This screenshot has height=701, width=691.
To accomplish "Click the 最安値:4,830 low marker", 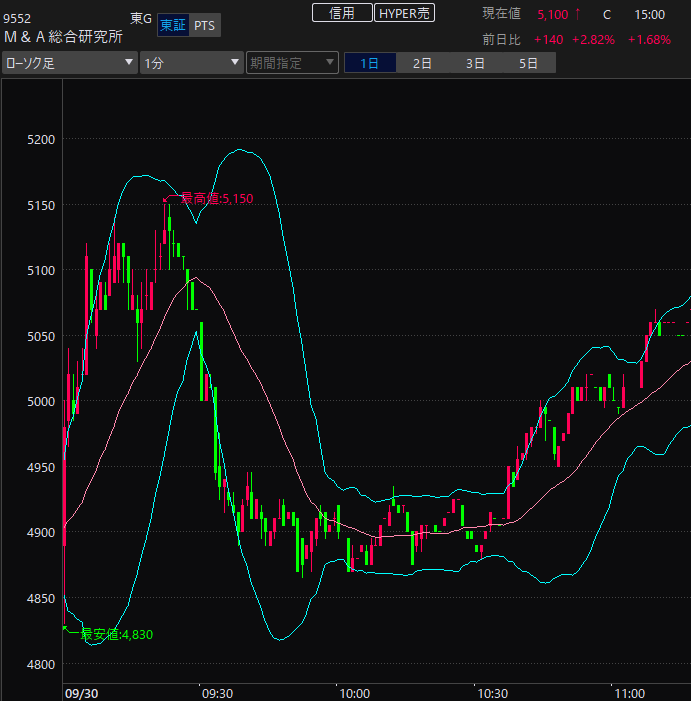I will [x=117, y=634].
